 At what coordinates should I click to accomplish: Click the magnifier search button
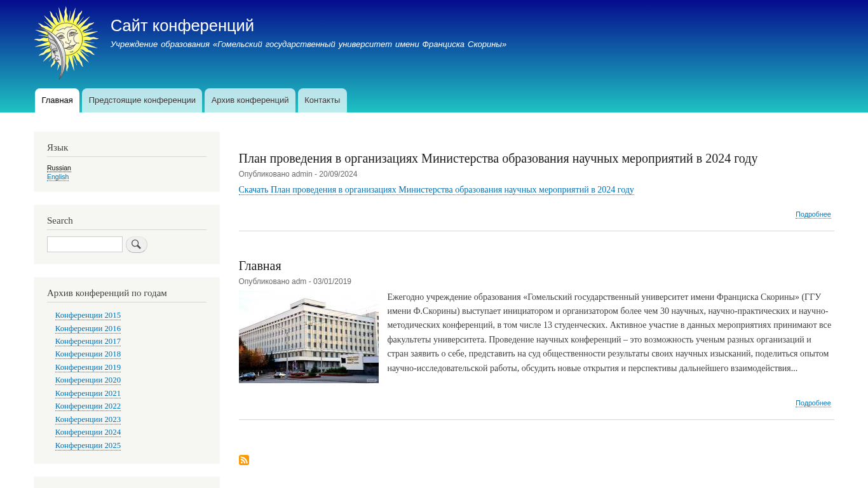tap(137, 245)
